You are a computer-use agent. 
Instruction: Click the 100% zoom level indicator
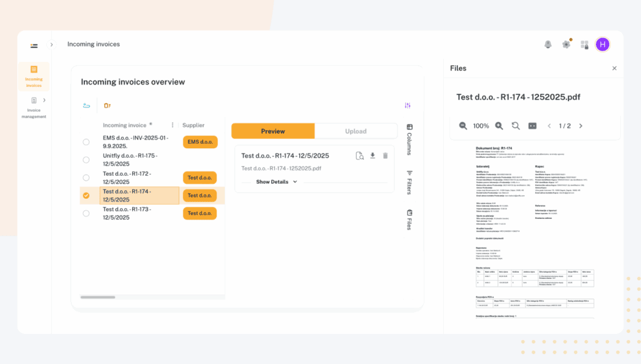coord(481,125)
